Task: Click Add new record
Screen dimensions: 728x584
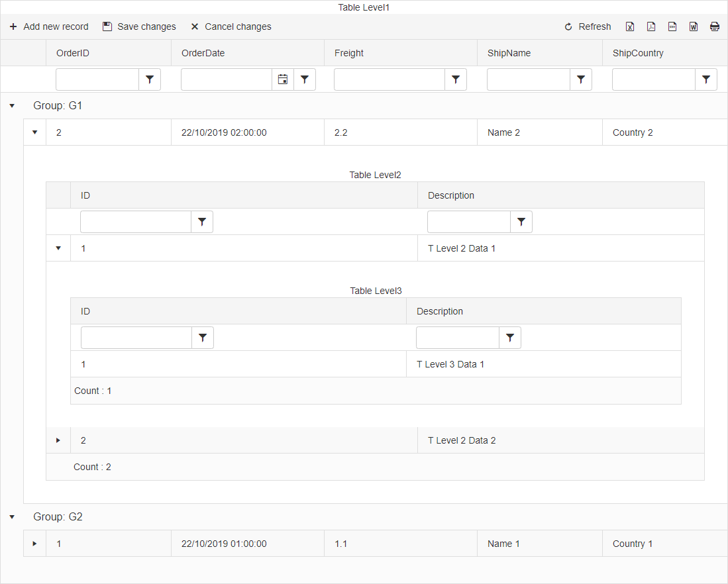Action: click(x=48, y=26)
